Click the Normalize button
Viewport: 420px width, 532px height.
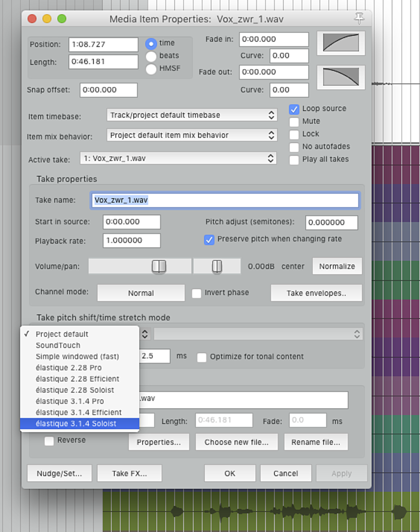coord(337,266)
